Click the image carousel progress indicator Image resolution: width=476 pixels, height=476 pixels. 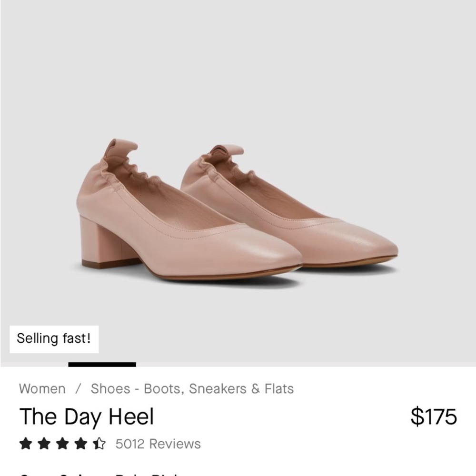tap(101, 365)
